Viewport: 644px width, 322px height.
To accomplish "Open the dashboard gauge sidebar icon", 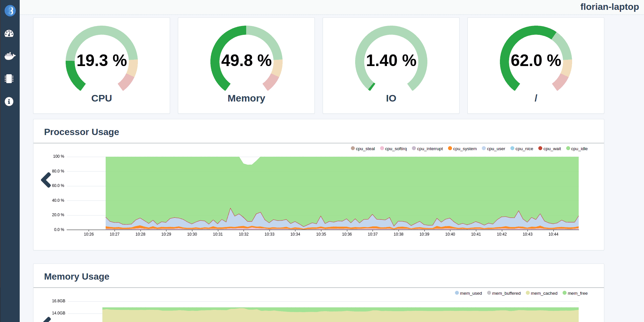I will pyautogui.click(x=9, y=34).
